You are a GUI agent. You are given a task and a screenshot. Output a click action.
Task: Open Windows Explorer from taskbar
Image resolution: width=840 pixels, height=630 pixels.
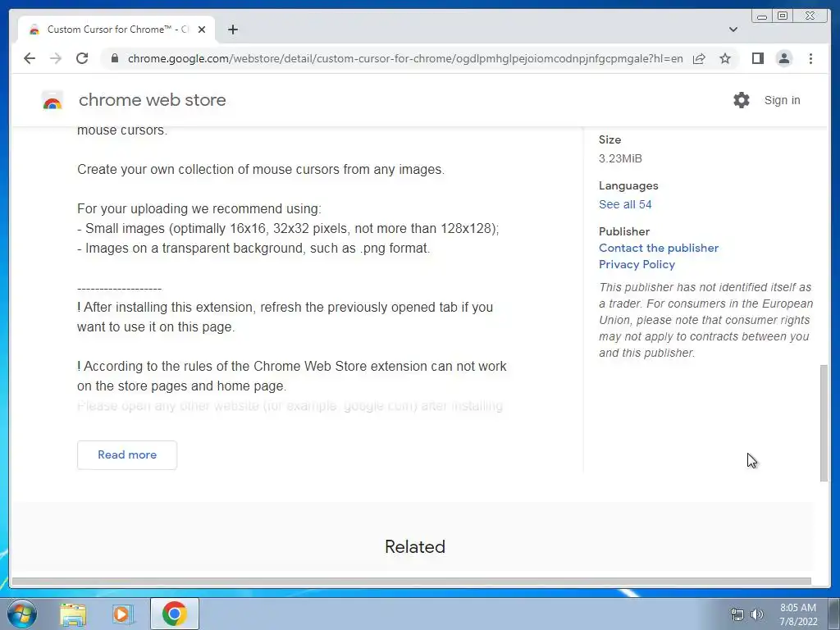(x=73, y=614)
